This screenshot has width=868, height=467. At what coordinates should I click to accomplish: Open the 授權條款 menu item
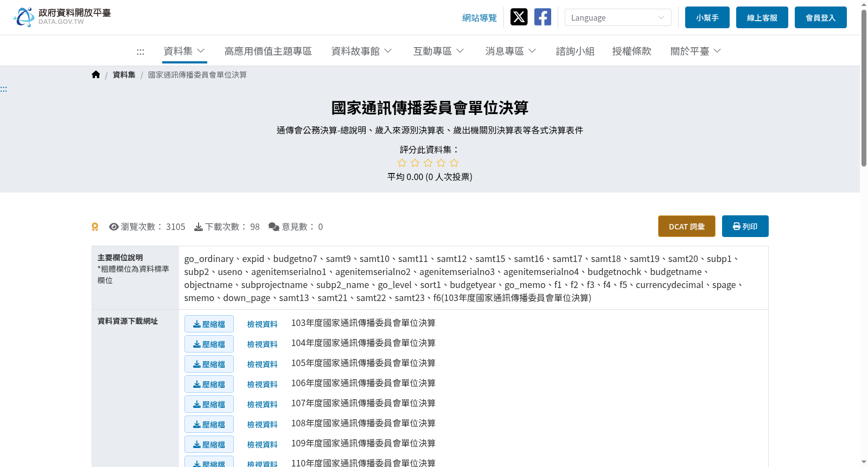pyautogui.click(x=631, y=51)
